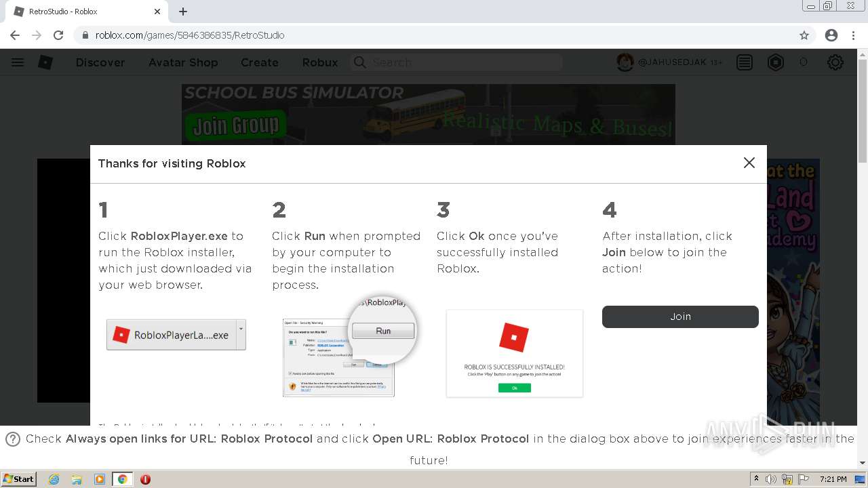View site lock security info
The height and width of the screenshot is (488, 868).
[85, 35]
